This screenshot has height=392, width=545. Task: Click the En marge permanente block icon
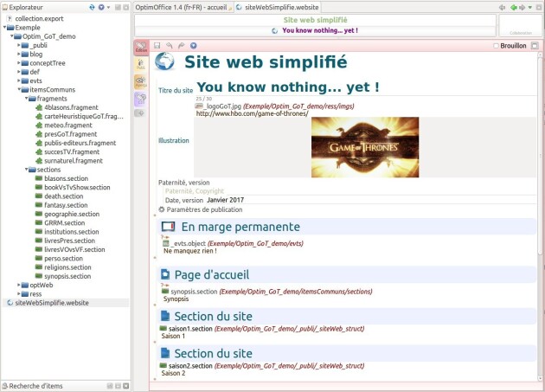tap(168, 227)
